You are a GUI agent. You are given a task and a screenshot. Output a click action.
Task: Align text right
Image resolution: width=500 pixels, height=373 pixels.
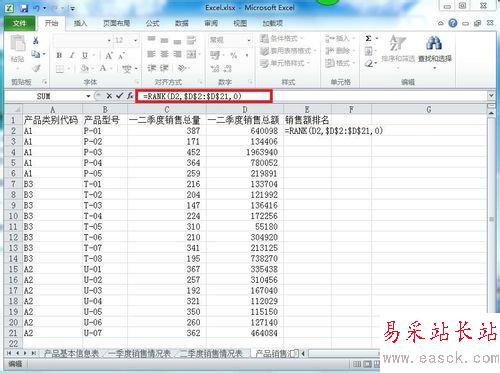177,54
